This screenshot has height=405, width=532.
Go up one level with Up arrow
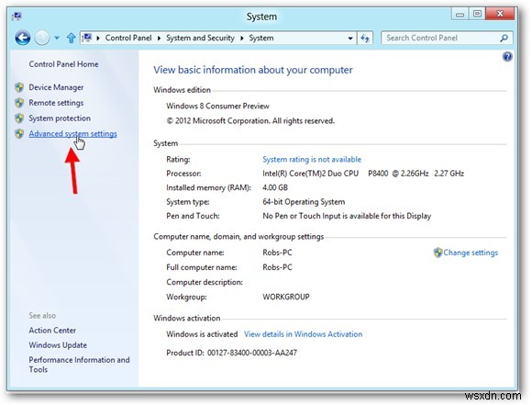point(71,38)
